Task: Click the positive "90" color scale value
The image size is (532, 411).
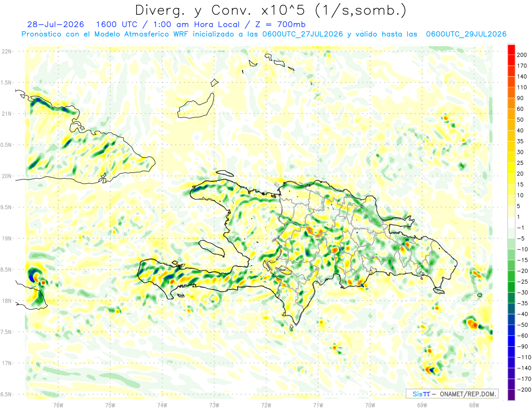Action: [520, 98]
